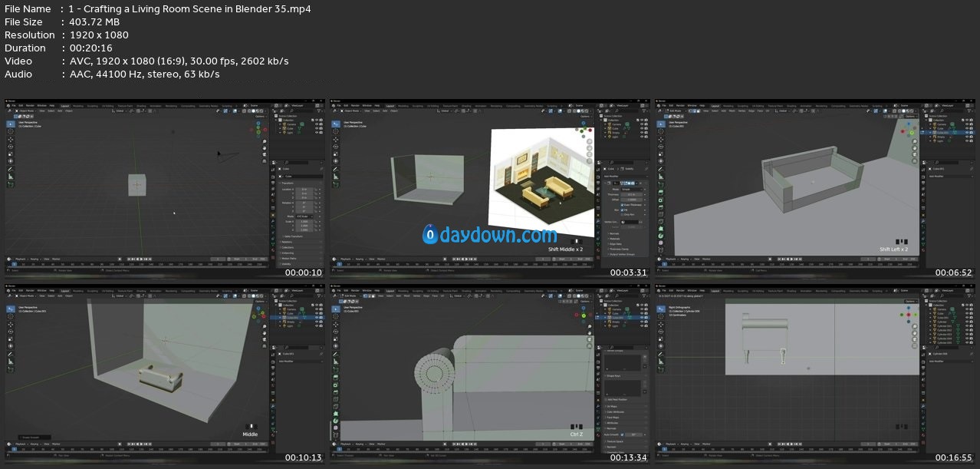The width and height of the screenshot is (980, 469).
Task: Open Render menu in the 00:00:10 thumbnail
Action: tap(31, 105)
